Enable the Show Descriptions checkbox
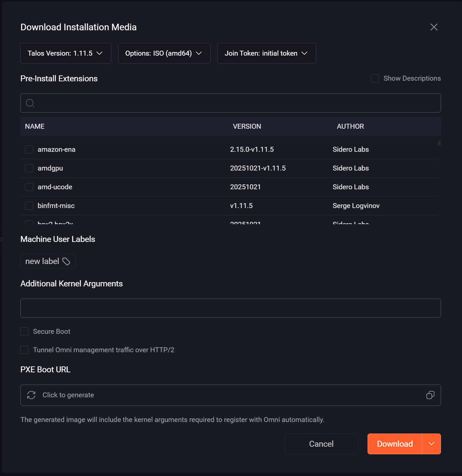The width and height of the screenshot is (462, 476). 375,78
